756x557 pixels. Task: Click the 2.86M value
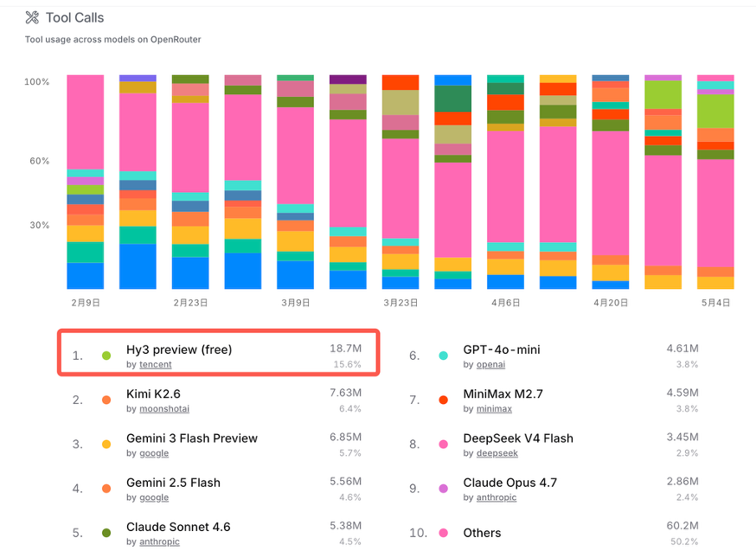[x=682, y=481]
